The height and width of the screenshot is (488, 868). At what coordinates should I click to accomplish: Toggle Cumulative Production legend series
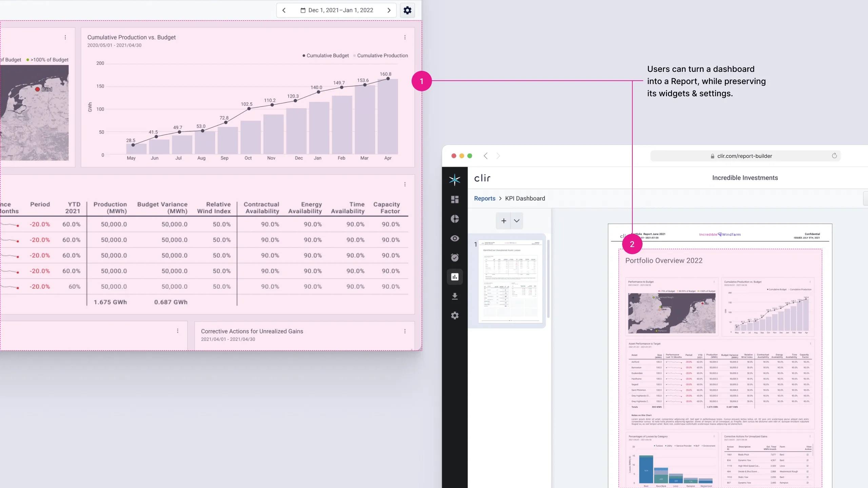click(380, 56)
